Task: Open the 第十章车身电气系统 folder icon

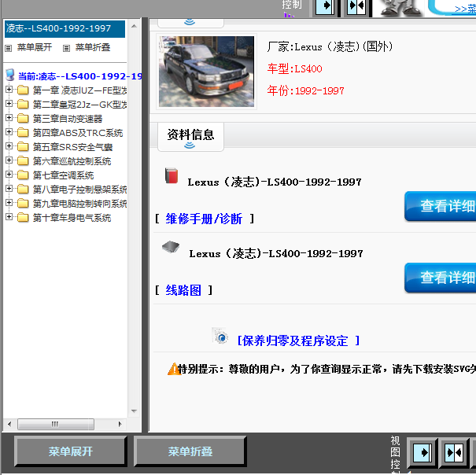Action: click(23, 218)
